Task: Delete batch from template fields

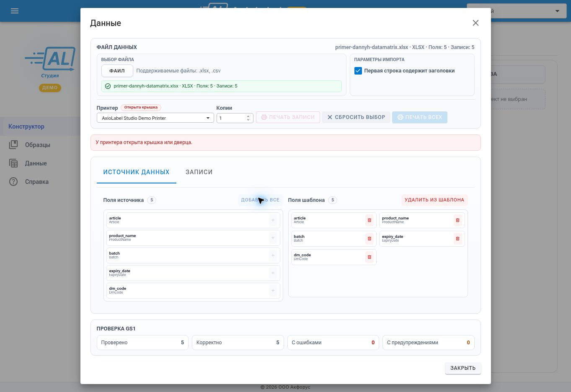Action: [x=369, y=239]
